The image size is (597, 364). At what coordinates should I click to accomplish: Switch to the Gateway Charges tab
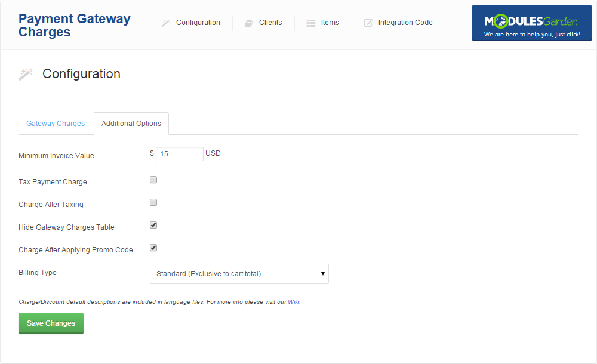point(56,123)
